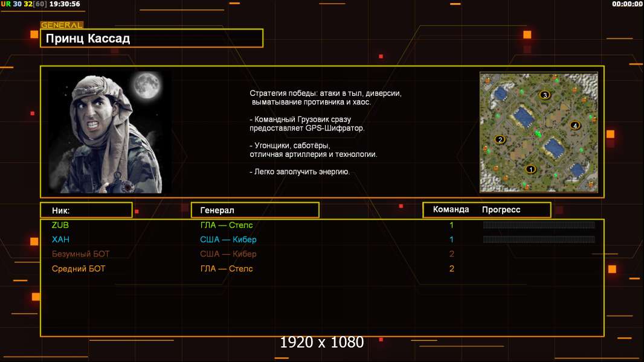
Task: Select the Безумный БОТ player row
Action: click(x=322, y=254)
